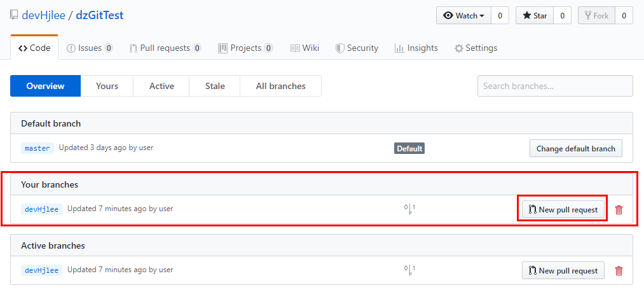
Task: Switch to the Code tab
Action: (x=34, y=48)
